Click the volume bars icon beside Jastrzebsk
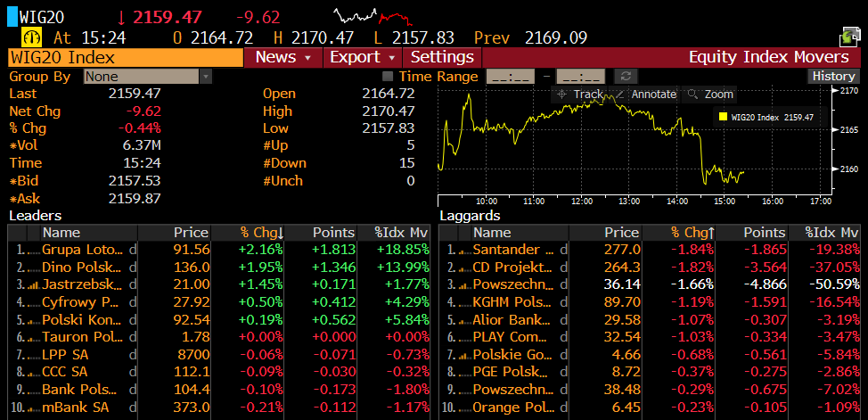Viewport: 868px width, 420px height. [x=34, y=284]
